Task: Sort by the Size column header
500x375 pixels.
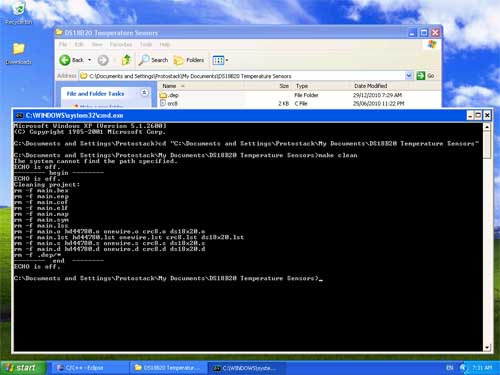Action: [284, 86]
